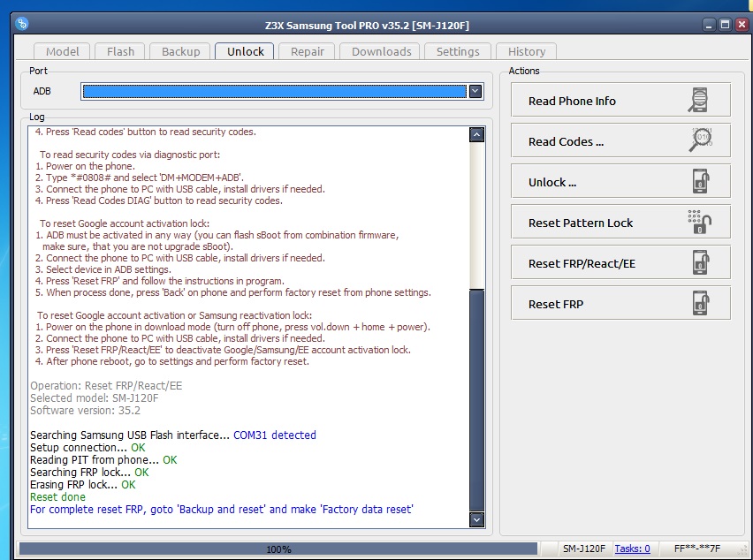753x560 pixels.
Task: Click the Reset FRP/React/EE label
Action: 582,263
